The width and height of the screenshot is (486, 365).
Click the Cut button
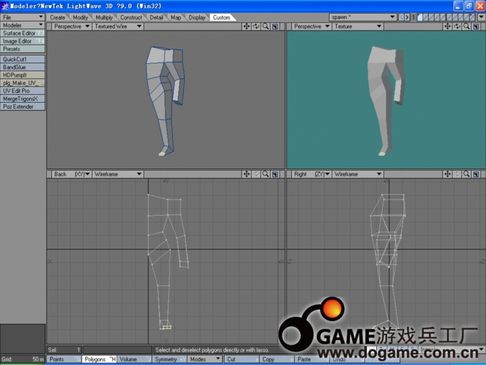click(x=241, y=359)
